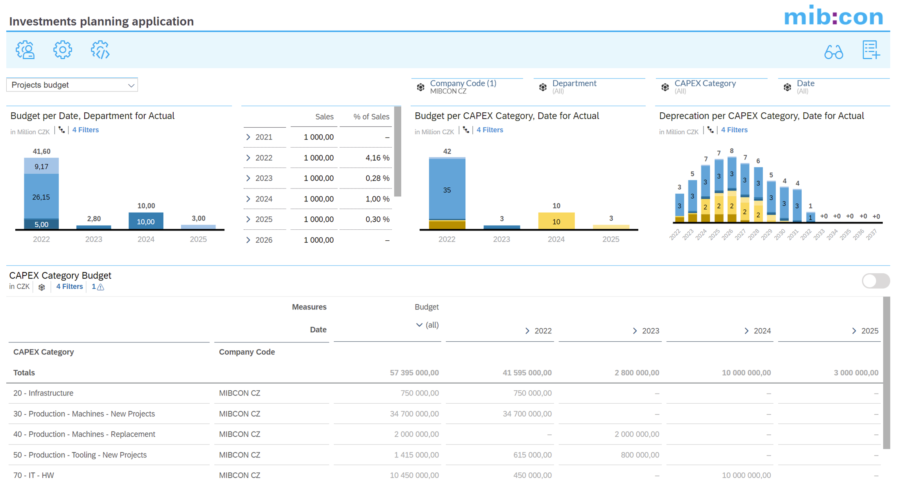Click the warning icon in CAPEX Category Budget

click(98, 287)
